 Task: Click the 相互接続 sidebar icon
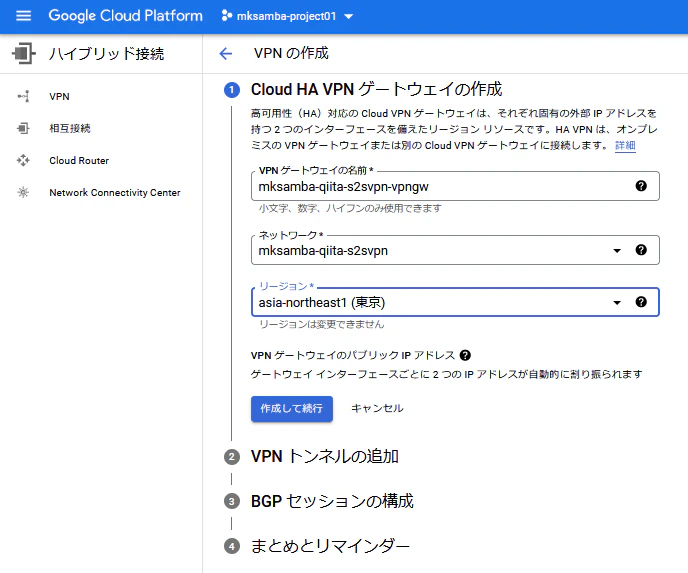point(23,128)
